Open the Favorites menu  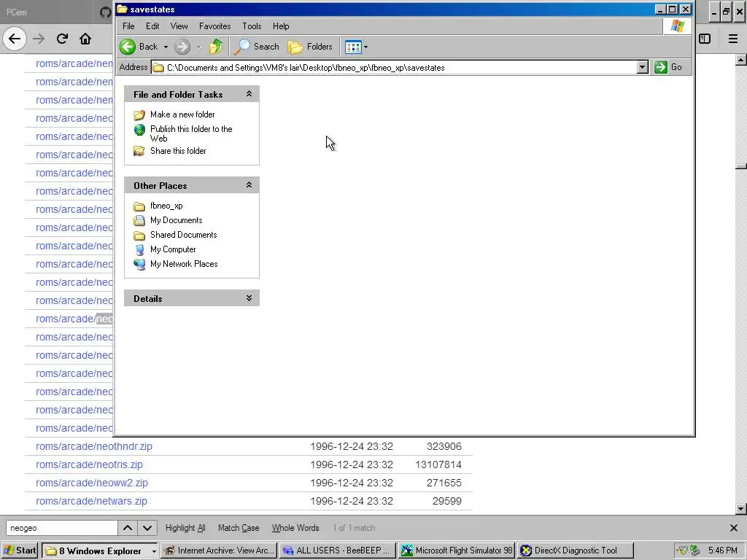(215, 26)
